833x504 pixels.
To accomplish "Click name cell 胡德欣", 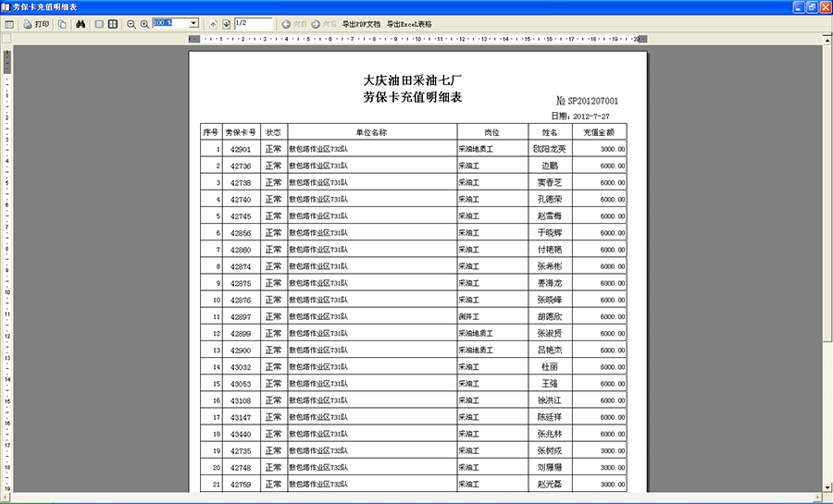I will [550, 316].
